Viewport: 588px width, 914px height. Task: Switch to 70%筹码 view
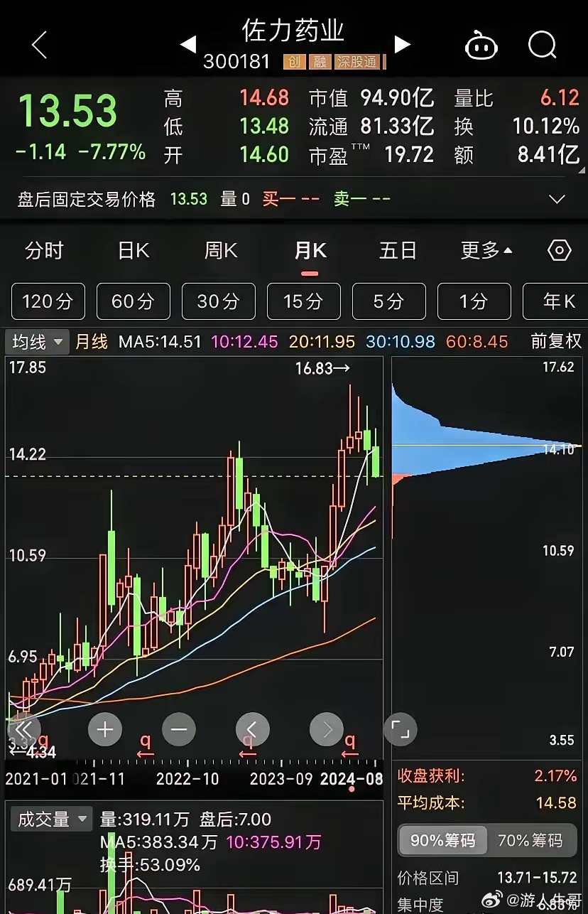point(532,839)
